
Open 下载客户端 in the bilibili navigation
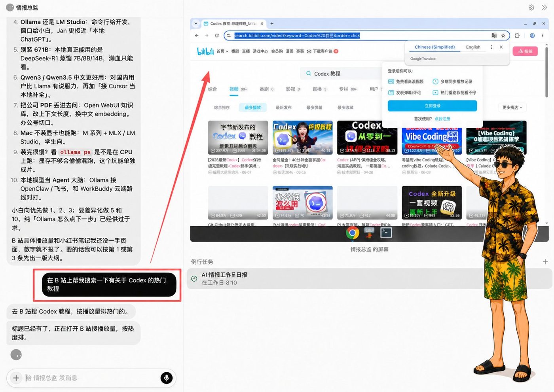pos(323,51)
